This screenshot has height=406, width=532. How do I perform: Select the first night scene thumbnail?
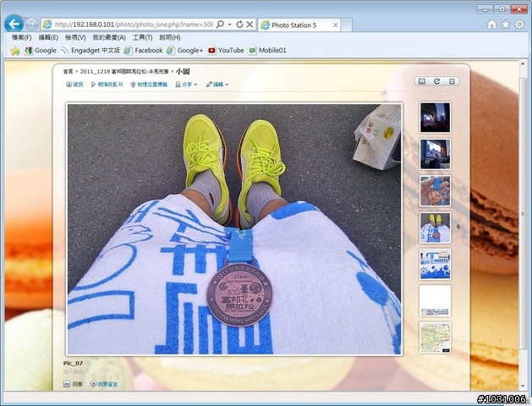coord(435,118)
